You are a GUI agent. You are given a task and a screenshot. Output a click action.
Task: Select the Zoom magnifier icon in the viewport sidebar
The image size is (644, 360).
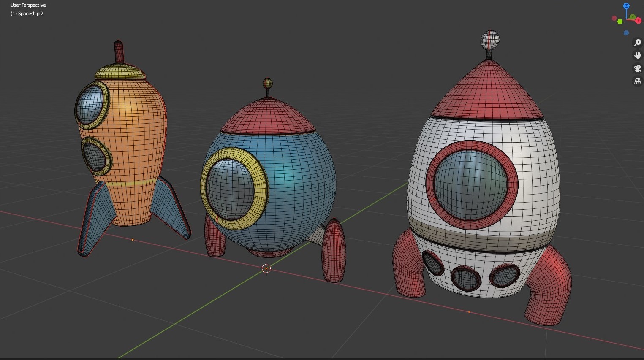point(638,42)
